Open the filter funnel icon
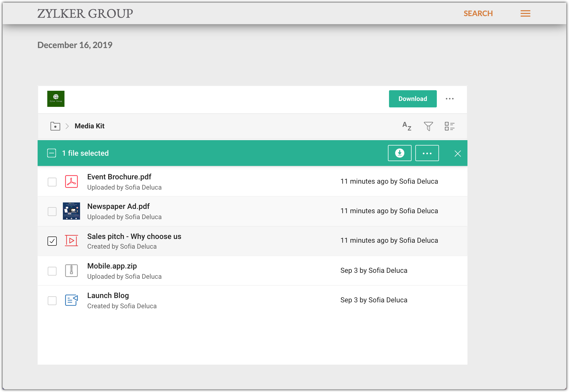Viewport: 569px width, 392px height. [x=428, y=126]
